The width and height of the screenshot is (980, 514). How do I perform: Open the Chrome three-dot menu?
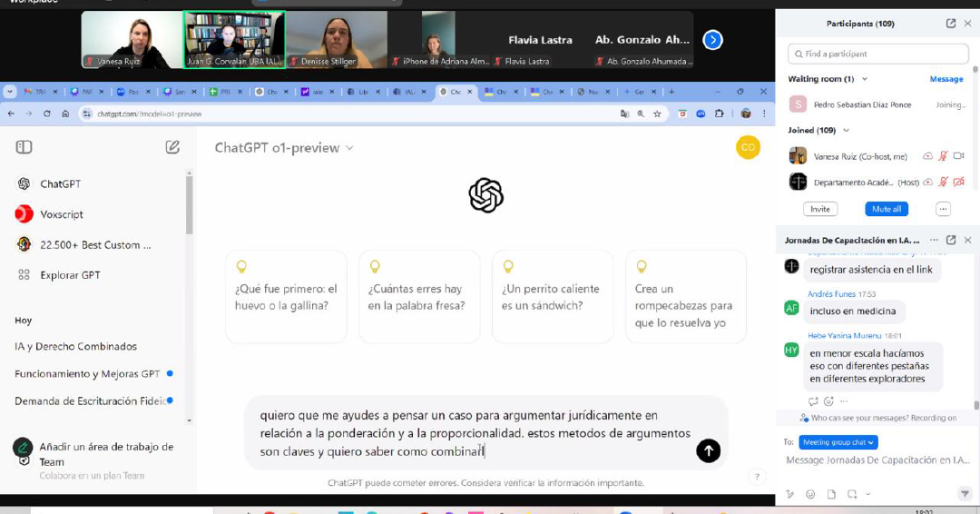click(x=764, y=114)
